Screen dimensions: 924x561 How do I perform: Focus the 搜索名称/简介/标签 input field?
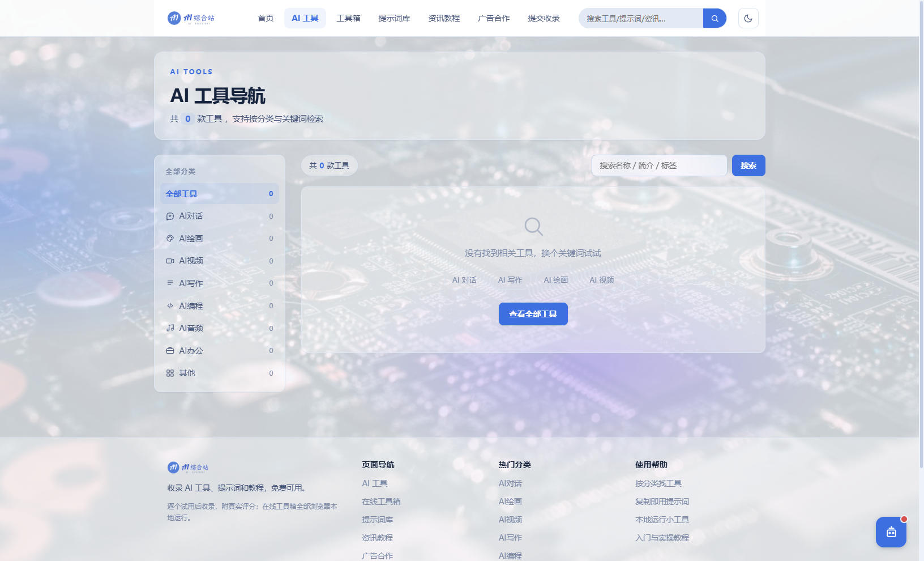click(x=659, y=165)
